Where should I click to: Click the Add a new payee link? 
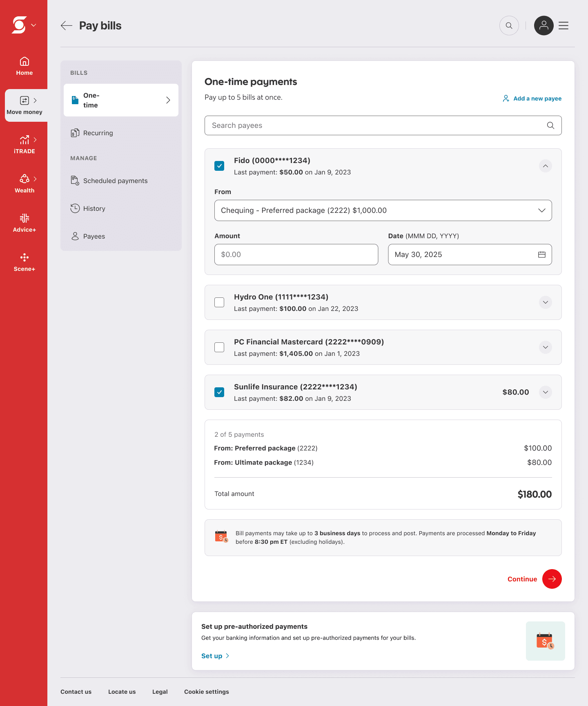532,98
